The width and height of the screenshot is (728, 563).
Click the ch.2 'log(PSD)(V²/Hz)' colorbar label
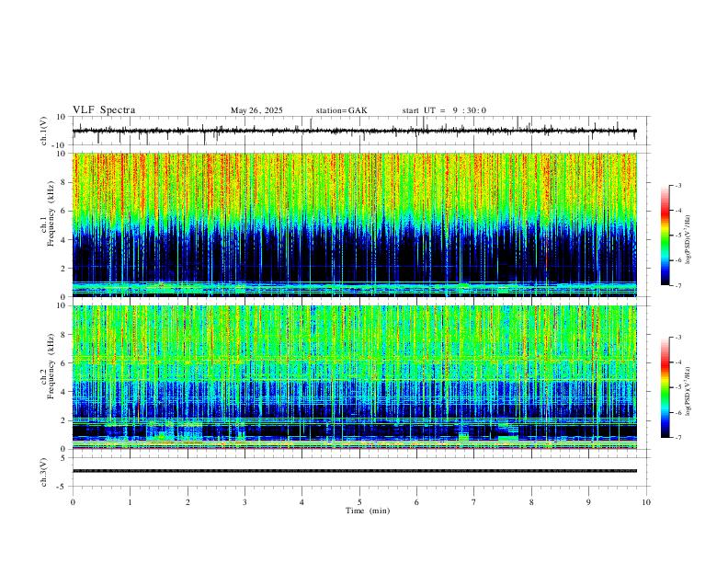(x=688, y=392)
